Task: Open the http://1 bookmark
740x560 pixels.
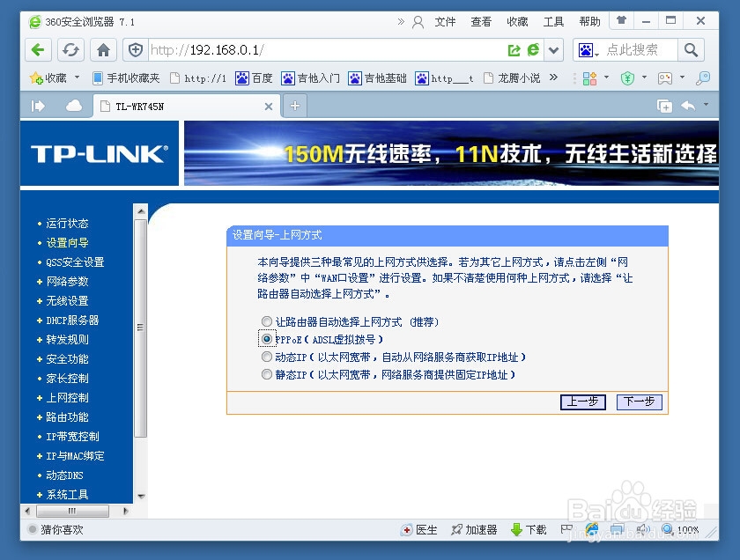Action: [198, 78]
